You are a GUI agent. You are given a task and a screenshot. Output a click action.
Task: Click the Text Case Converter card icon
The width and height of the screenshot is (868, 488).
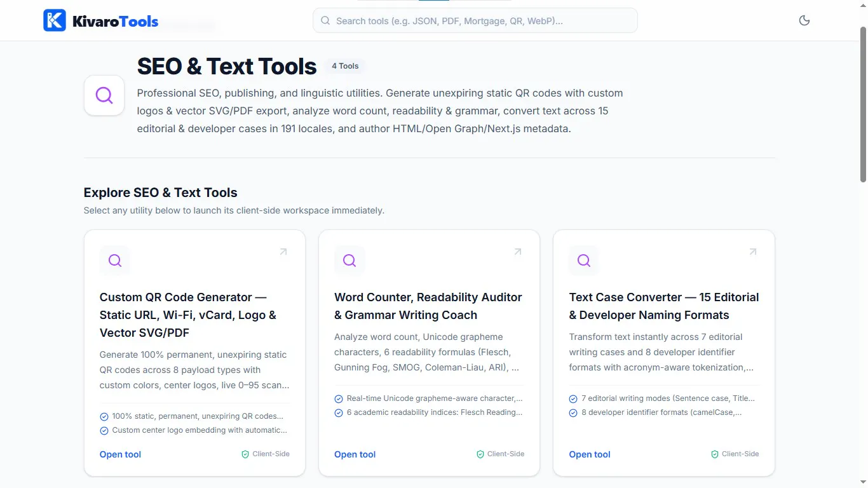[584, 261]
